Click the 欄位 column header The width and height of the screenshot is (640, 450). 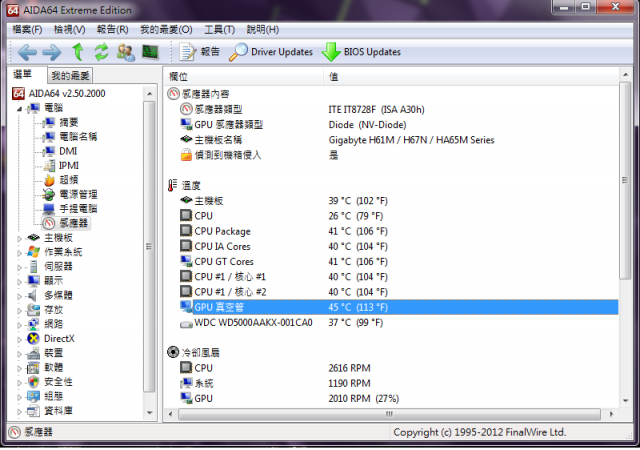[x=244, y=76]
